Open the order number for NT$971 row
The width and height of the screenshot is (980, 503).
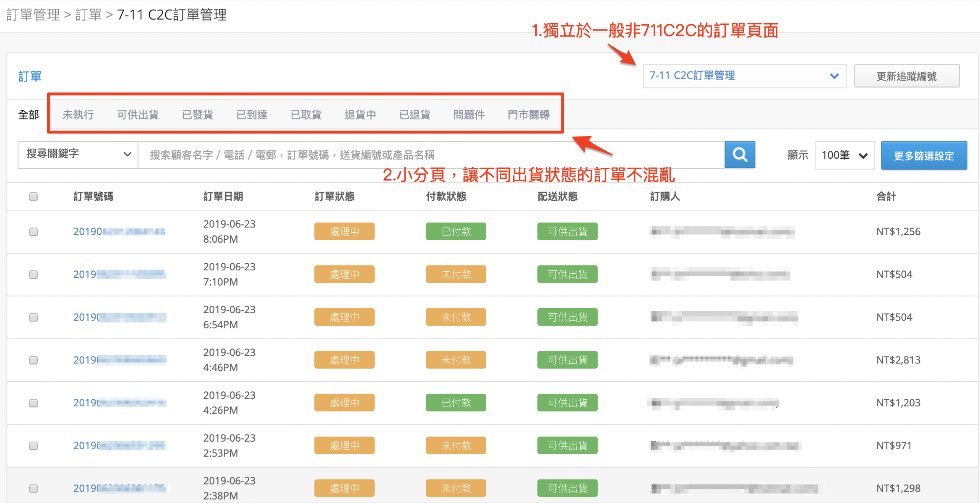coord(120,446)
